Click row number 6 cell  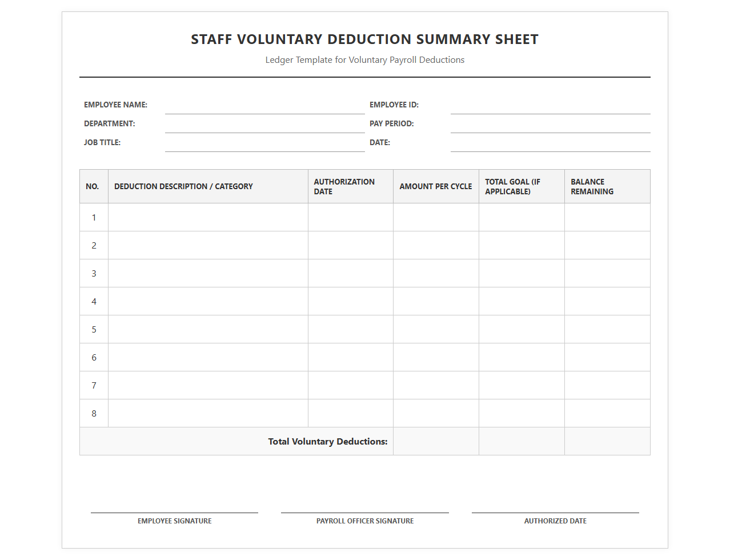coord(94,357)
